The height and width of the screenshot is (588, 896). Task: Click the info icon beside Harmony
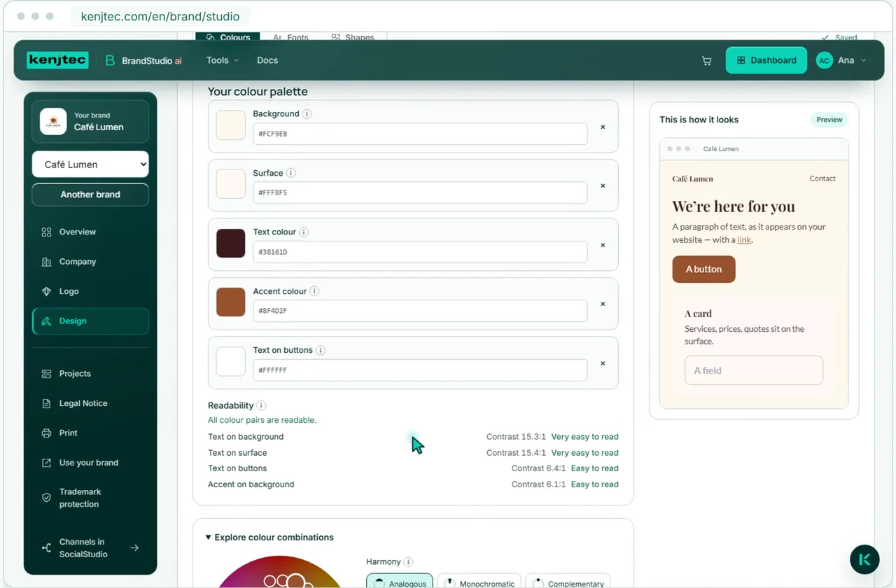[408, 561]
